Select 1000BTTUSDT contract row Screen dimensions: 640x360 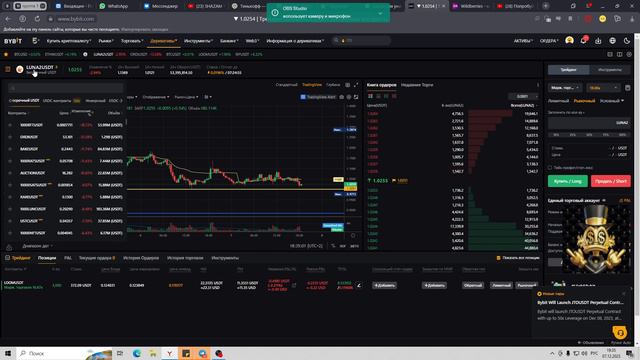tap(66, 125)
